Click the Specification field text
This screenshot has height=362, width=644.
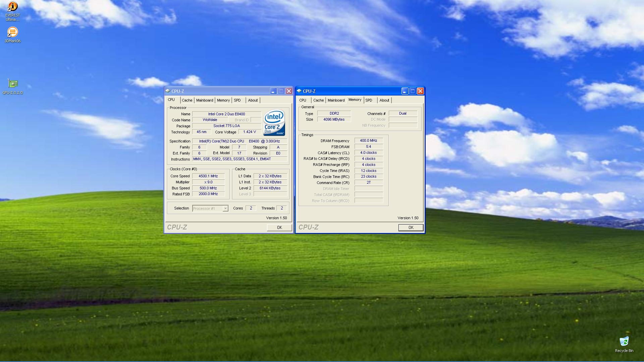(x=239, y=141)
